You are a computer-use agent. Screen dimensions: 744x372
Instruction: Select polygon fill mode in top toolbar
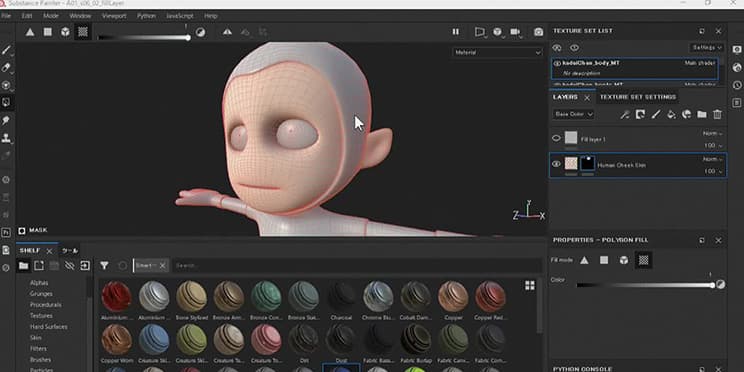(x=47, y=32)
